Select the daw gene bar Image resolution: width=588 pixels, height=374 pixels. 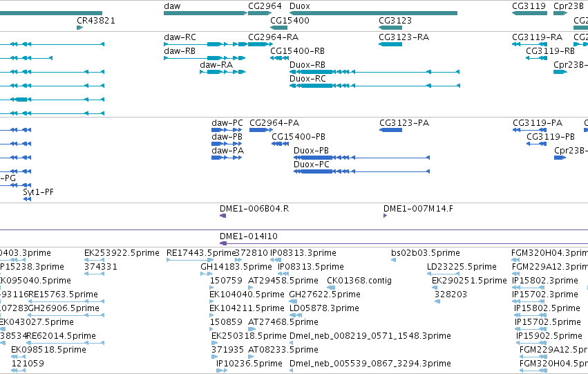point(205,13)
